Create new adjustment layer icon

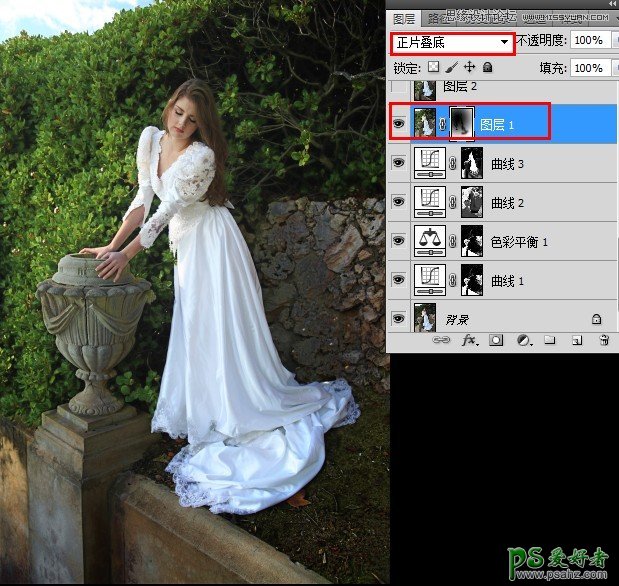coord(523,341)
